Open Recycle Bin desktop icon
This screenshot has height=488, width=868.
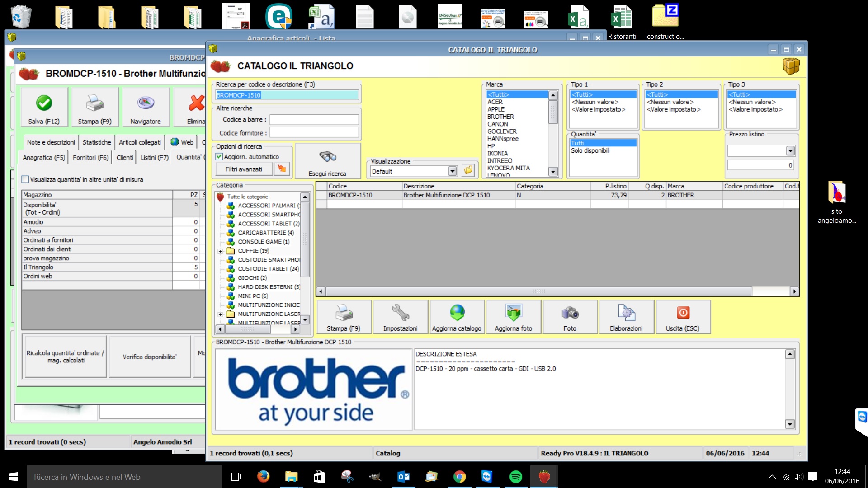click(20, 17)
